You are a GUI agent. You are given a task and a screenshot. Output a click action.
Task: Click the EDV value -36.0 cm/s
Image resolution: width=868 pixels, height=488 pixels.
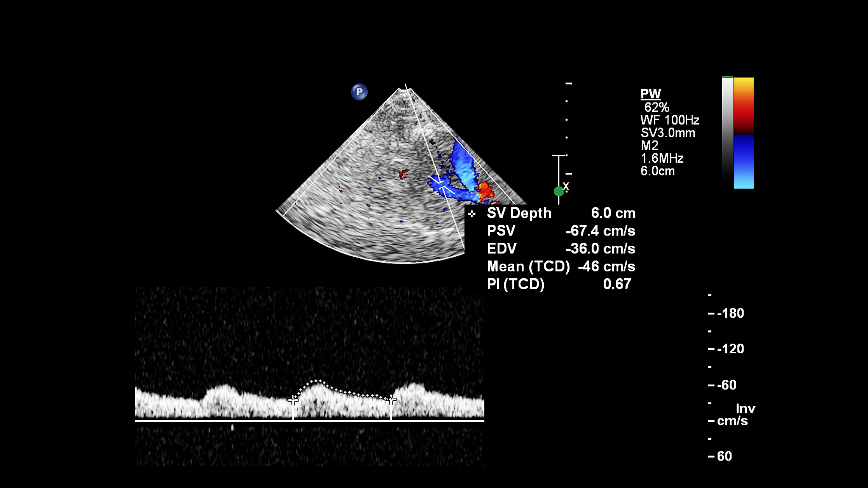[600, 249]
